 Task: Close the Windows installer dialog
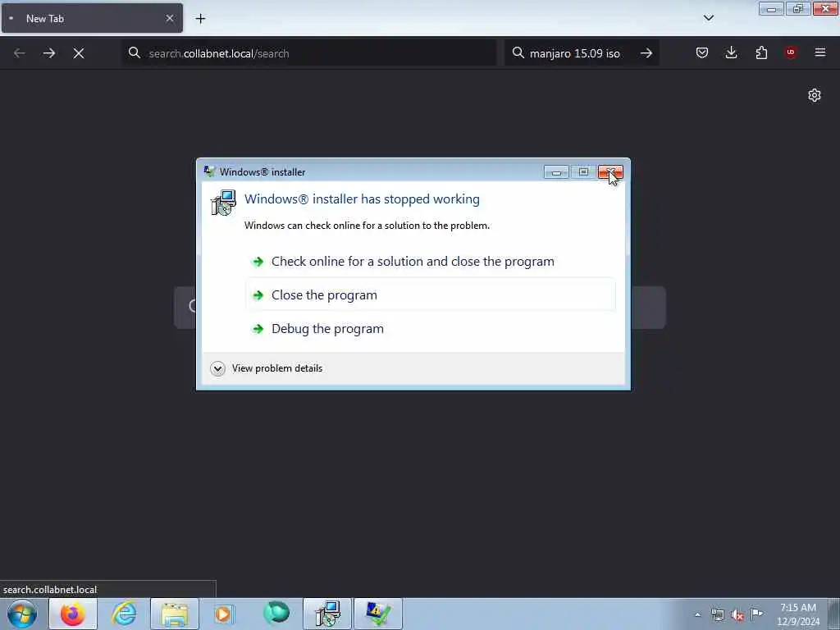pyautogui.click(x=610, y=172)
